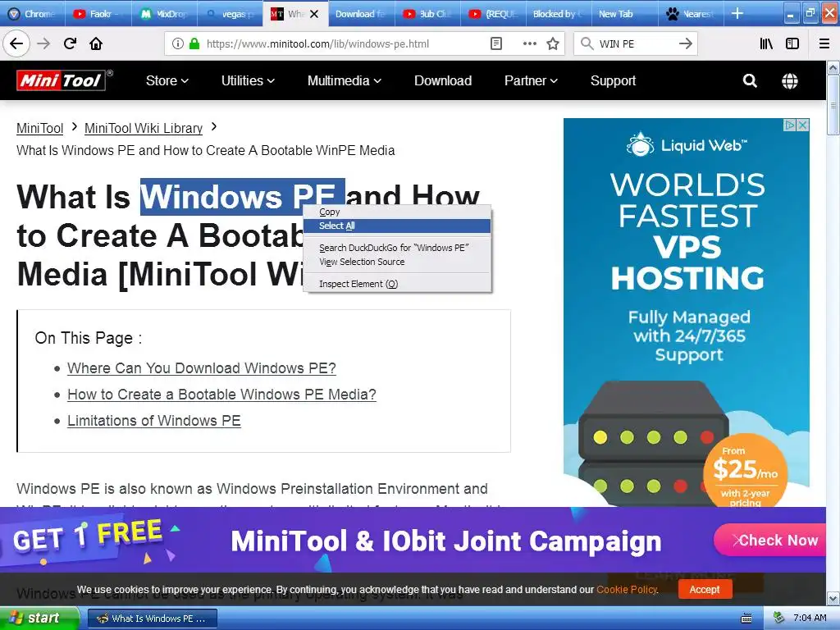Open the MiniTool breadcrumb link
840x630 pixels.
(x=39, y=129)
